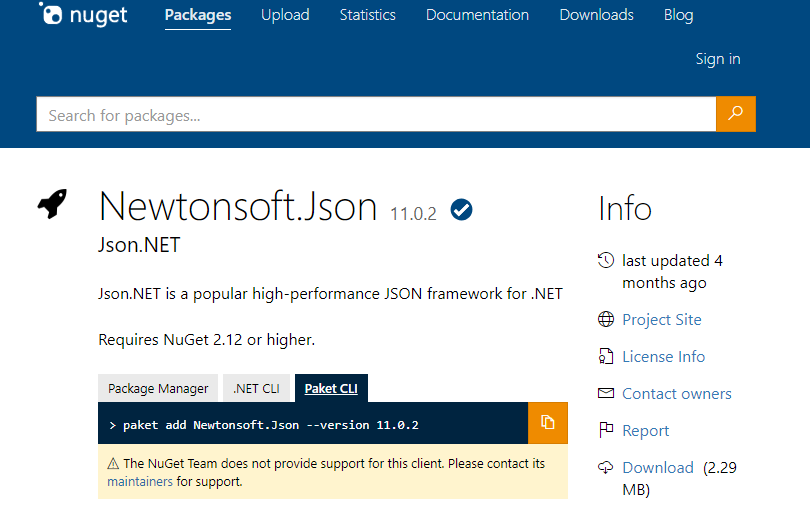Click the verified checkmark badge
The width and height of the screenshot is (810, 522).
pos(461,210)
